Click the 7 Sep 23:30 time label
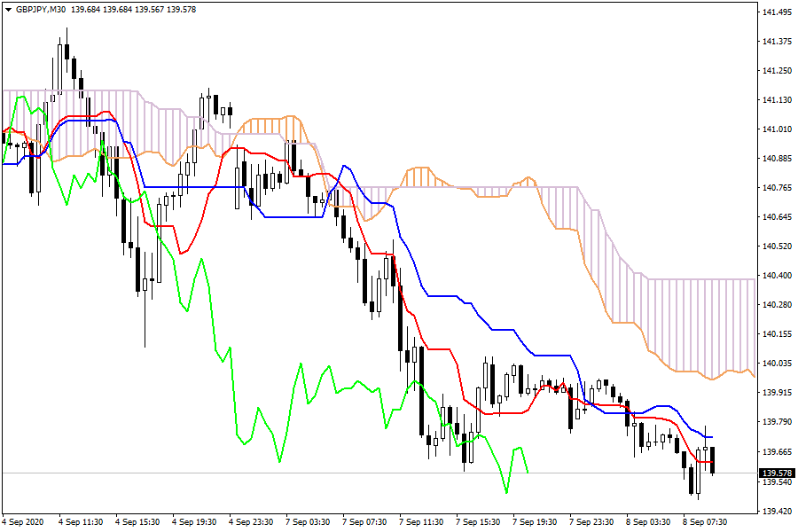798x532 pixels. click(x=591, y=523)
